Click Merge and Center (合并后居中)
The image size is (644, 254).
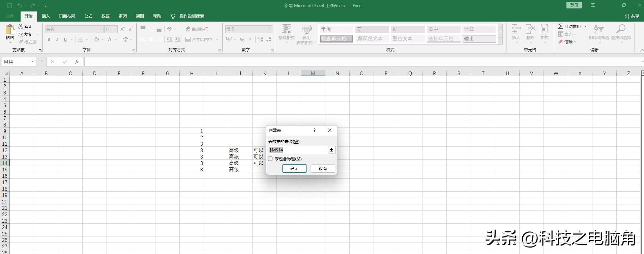199,39
